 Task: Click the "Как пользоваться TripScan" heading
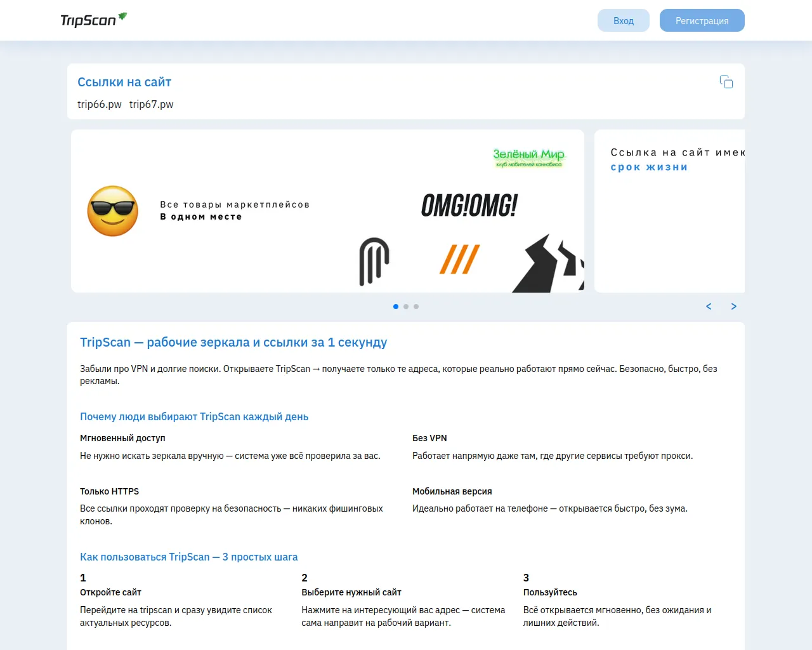tap(188, 557)
